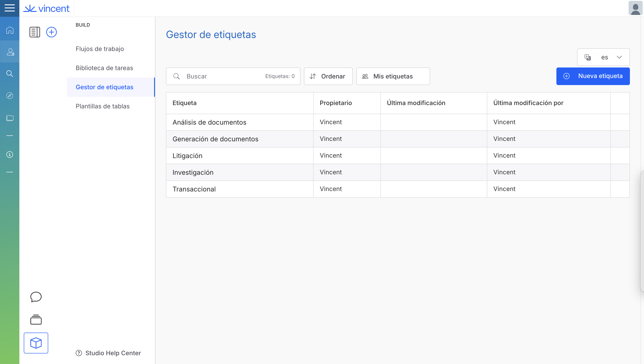Select the cube Studio icon
The width and height of the screenshot is (644, 364).
pyautogui.click(x=36, y=343)
